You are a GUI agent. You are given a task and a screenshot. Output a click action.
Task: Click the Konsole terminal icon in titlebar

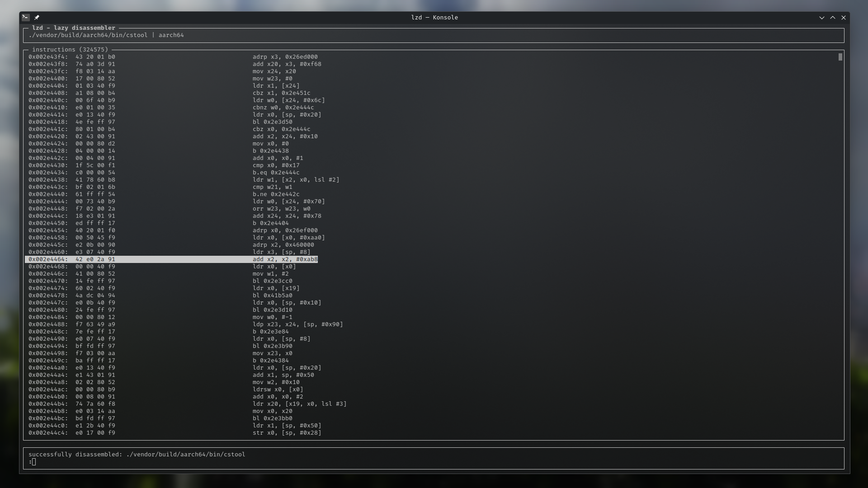[26, 18]
